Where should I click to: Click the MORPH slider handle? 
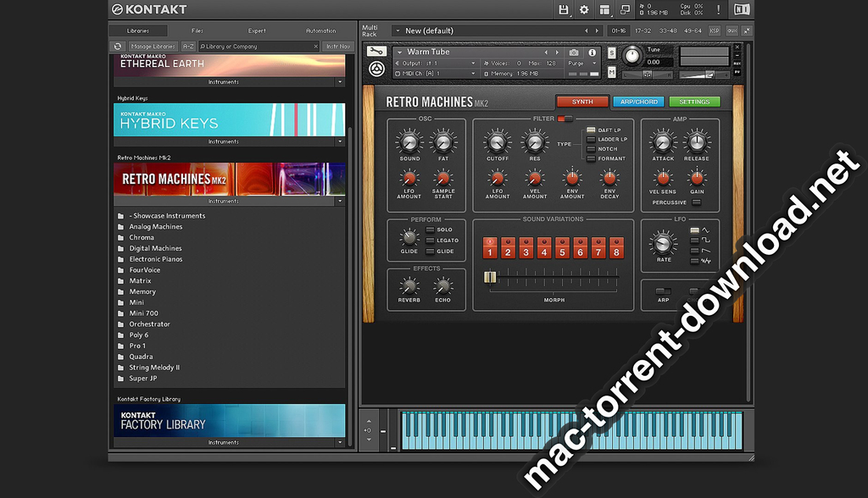(x=490, y=277)
